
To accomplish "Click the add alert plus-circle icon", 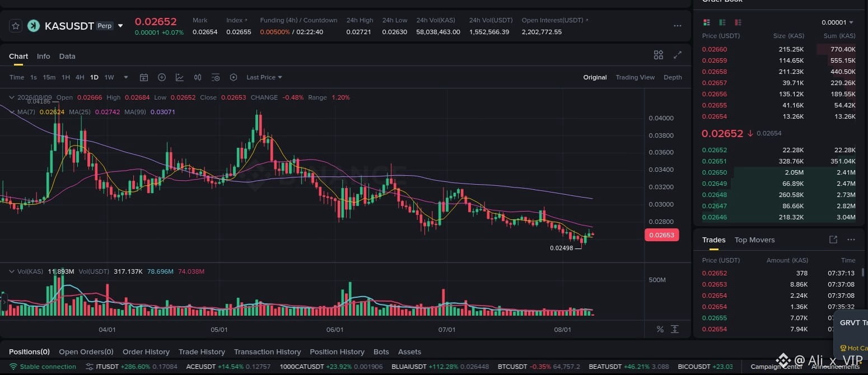I will coord(162,77).
